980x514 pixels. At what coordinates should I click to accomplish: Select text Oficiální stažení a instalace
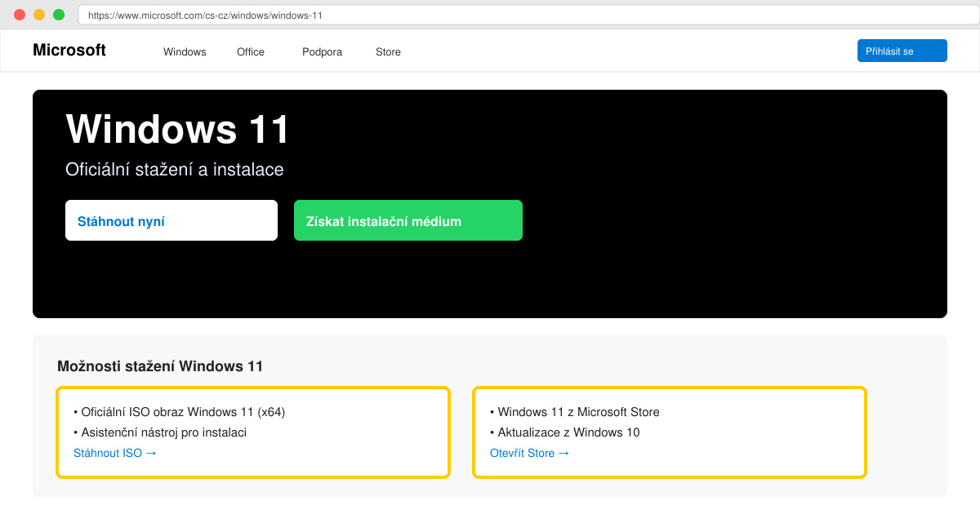pos(175,170)
